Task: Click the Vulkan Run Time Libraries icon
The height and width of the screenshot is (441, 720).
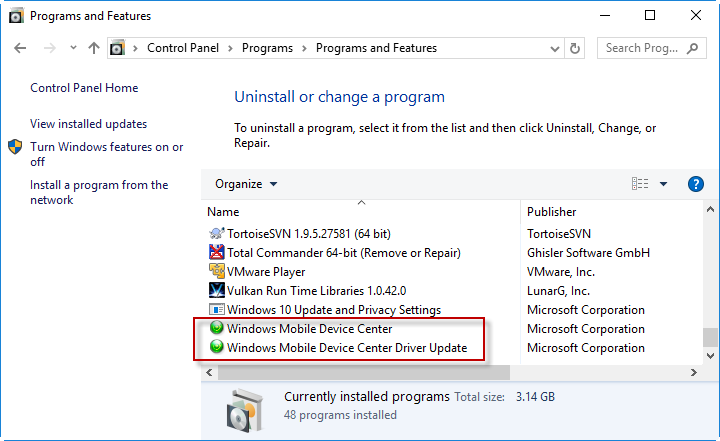Action: (217, 290)
